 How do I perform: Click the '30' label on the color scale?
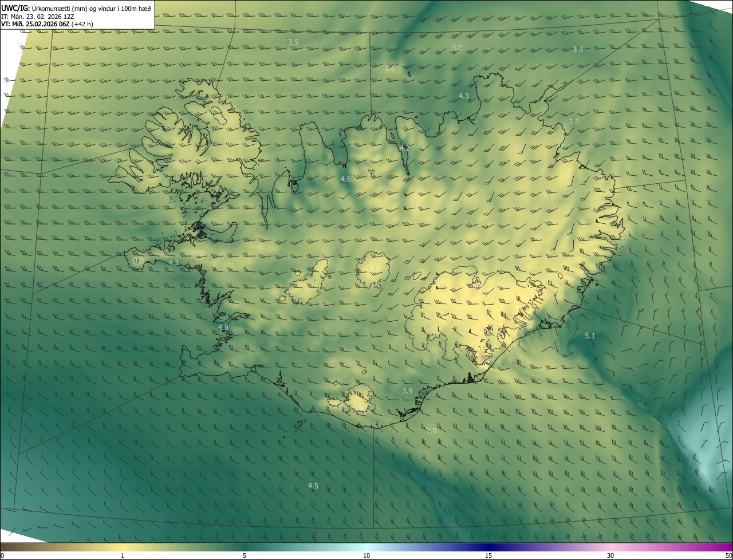(x=610, y=555)
